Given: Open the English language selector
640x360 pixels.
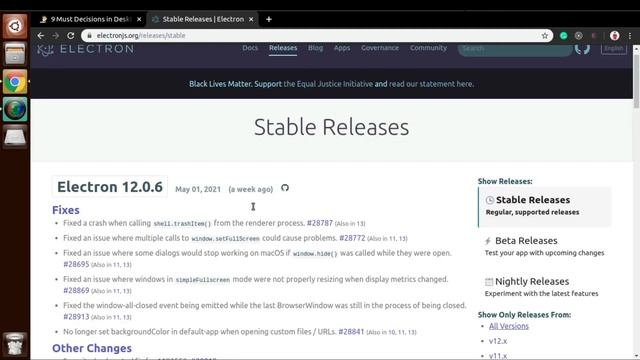Looking at the screenshot, I should (613, 49).
